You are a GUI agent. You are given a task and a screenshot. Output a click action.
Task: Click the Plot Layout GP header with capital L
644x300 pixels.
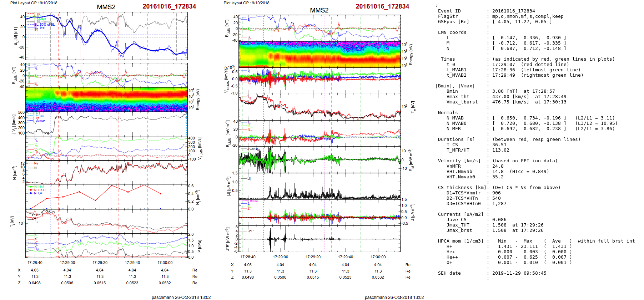pyautogui.click(x=34, y=3)
